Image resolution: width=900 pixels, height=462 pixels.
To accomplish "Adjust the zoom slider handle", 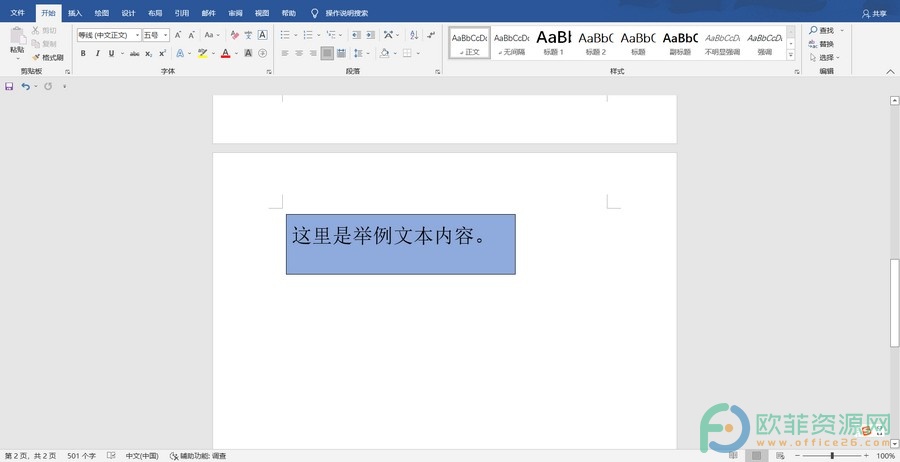I will [x=832, y=455].
